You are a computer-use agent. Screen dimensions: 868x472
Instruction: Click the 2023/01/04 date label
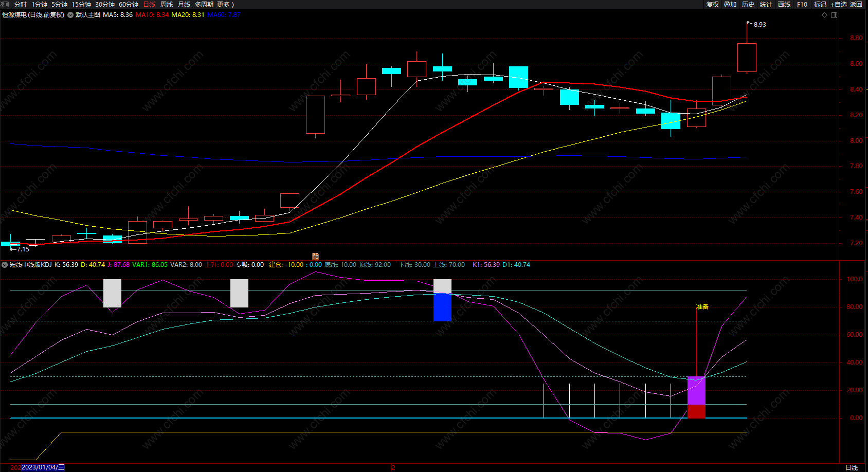tap(43, 467)
